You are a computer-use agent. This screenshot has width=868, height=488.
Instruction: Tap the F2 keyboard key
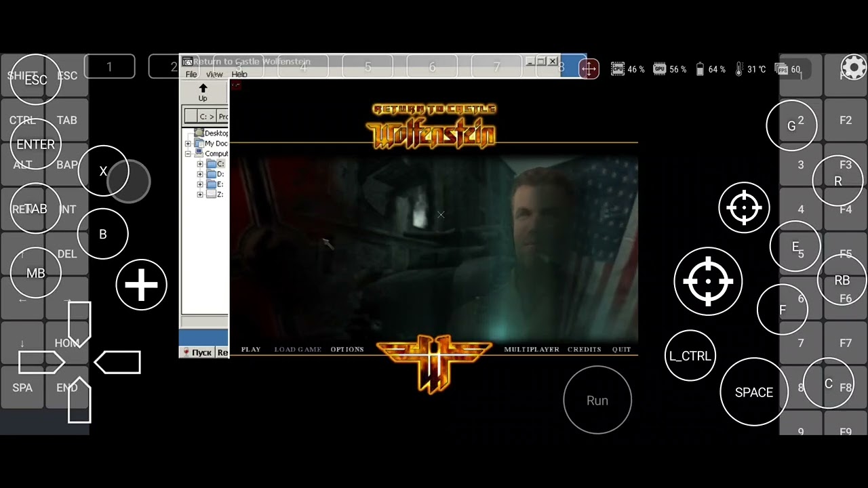845,120
